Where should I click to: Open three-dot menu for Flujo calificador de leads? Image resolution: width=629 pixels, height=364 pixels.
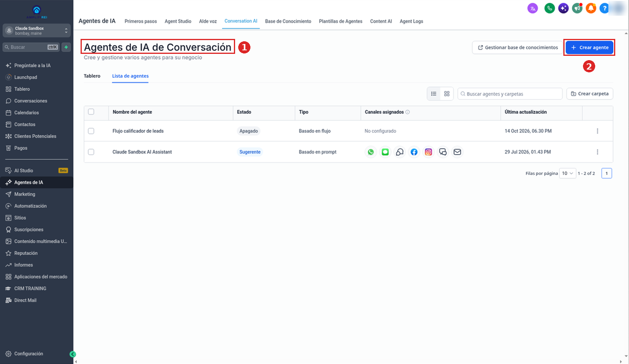point(598,131)
